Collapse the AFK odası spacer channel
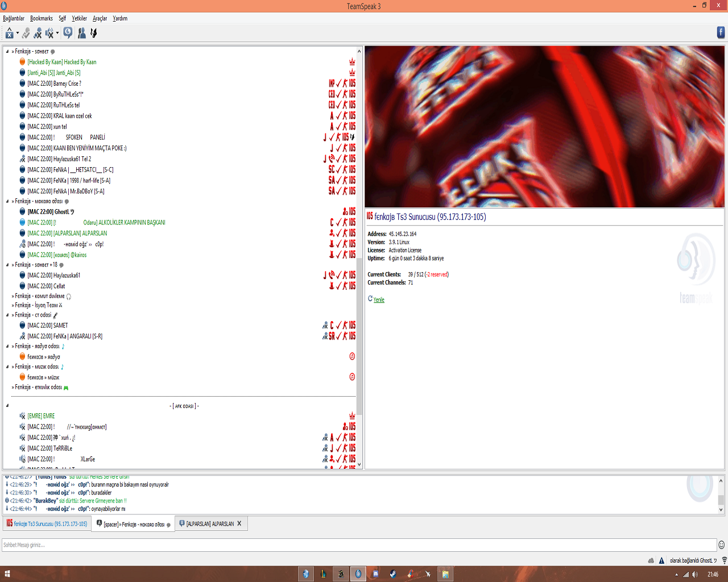This screenshot has height=582, width=728. point(7,406)
